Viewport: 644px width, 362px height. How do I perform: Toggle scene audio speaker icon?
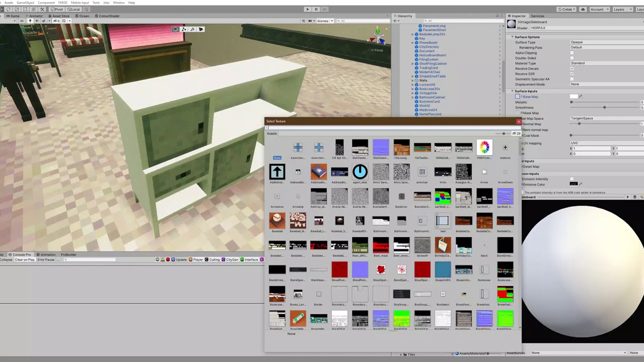pyautogui.click(x=37, y=21)
